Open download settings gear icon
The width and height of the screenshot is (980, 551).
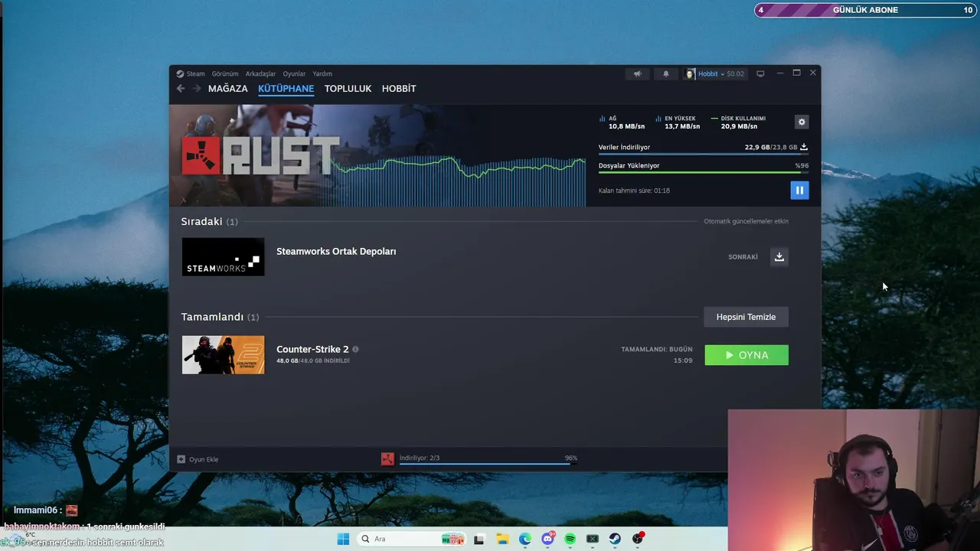(802, 122)
